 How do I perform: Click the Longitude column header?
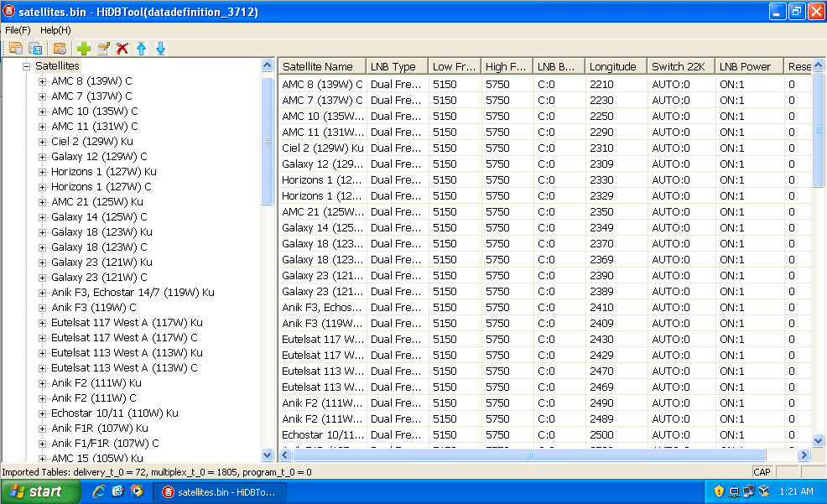coord(616,66)
